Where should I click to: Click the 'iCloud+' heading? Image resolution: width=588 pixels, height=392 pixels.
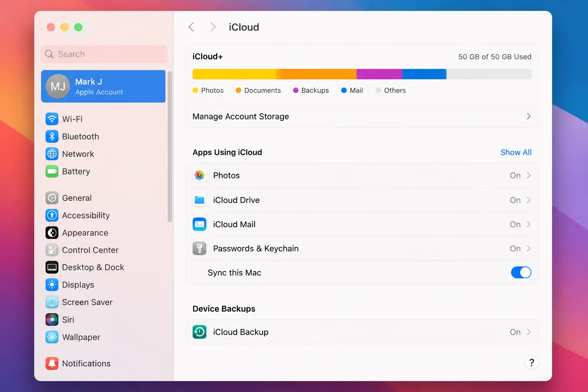point(207,57)
